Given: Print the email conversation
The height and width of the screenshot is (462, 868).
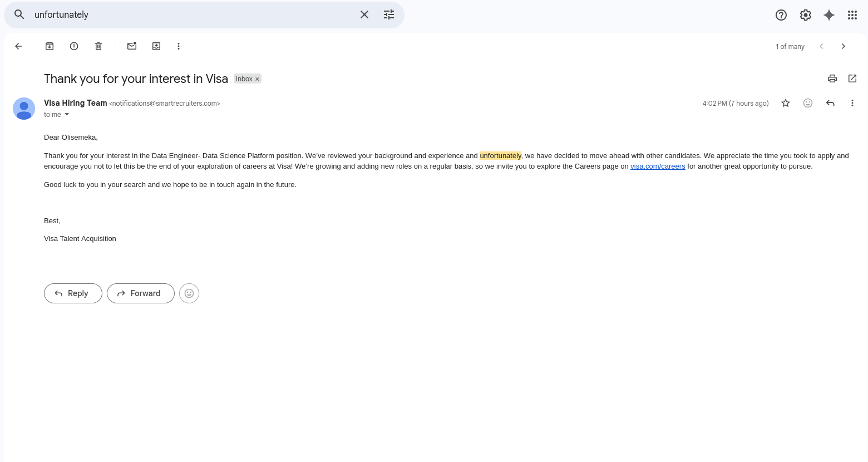Looking at the screenshot, I should 832,78.
